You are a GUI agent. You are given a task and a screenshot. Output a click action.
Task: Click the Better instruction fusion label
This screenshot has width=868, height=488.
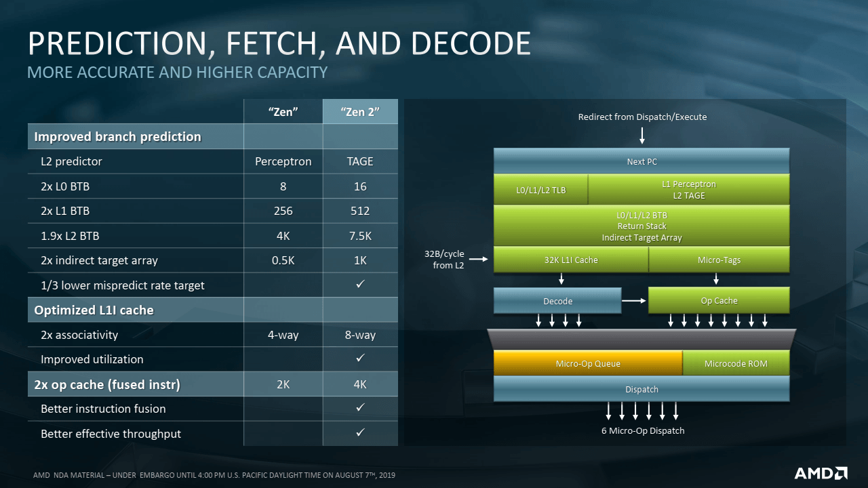tap(103, 409)
